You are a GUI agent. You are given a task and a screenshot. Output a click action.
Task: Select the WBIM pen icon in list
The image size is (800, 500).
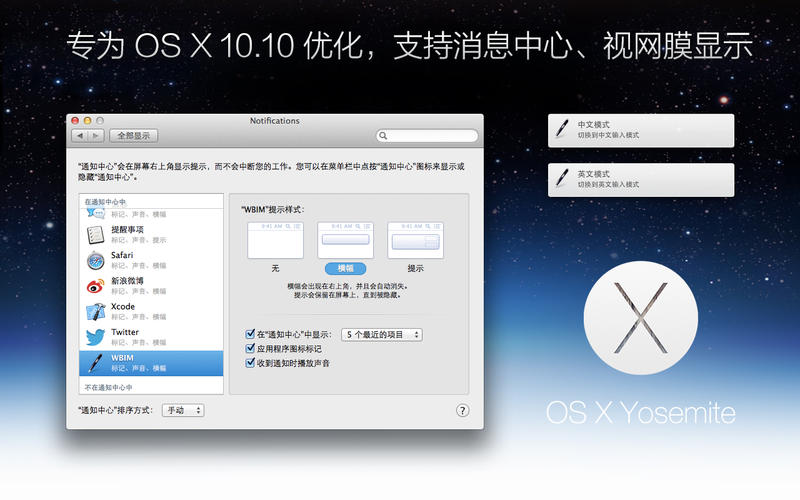point(95,363)
